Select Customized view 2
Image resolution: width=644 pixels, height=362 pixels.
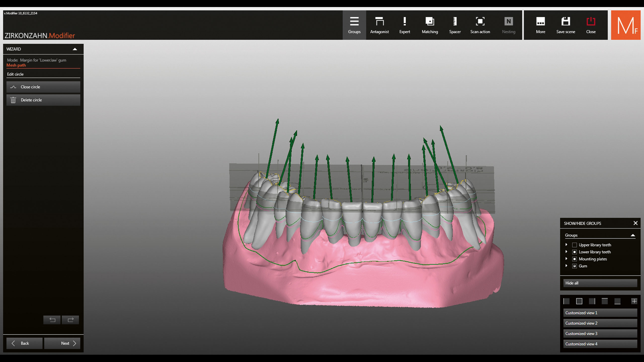pyautogui.click(x=600, y=323)
